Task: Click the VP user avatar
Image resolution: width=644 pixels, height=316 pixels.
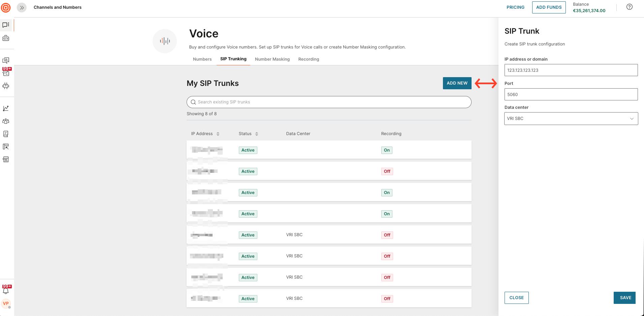Action: (x=6, y=304)
